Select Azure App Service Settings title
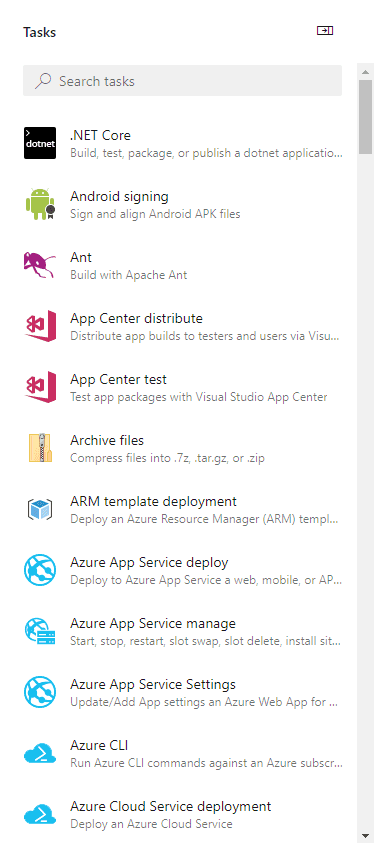The height and width of the screenshot is (843, 374). tap(153, 684)
